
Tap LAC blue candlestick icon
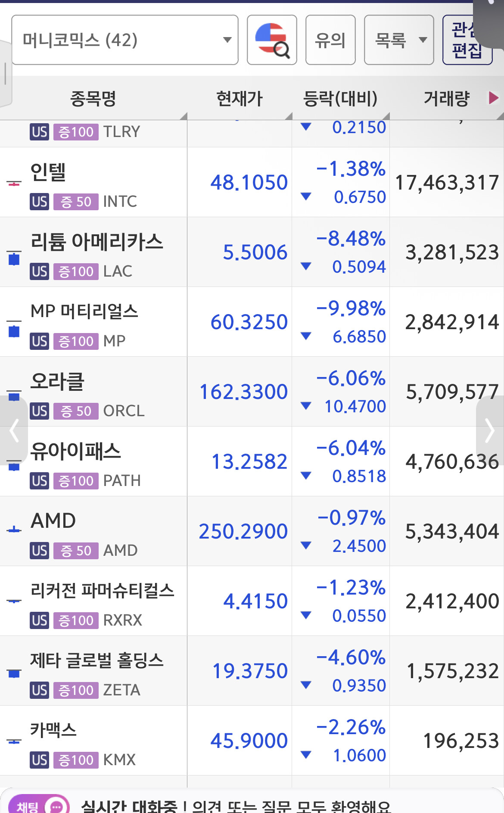click(14, 258)
